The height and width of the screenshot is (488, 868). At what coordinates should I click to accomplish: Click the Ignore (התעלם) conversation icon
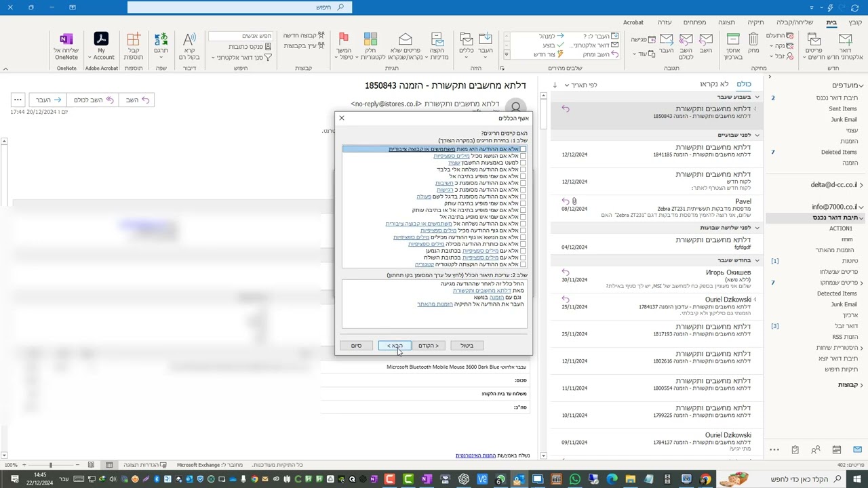pos(790,35)
